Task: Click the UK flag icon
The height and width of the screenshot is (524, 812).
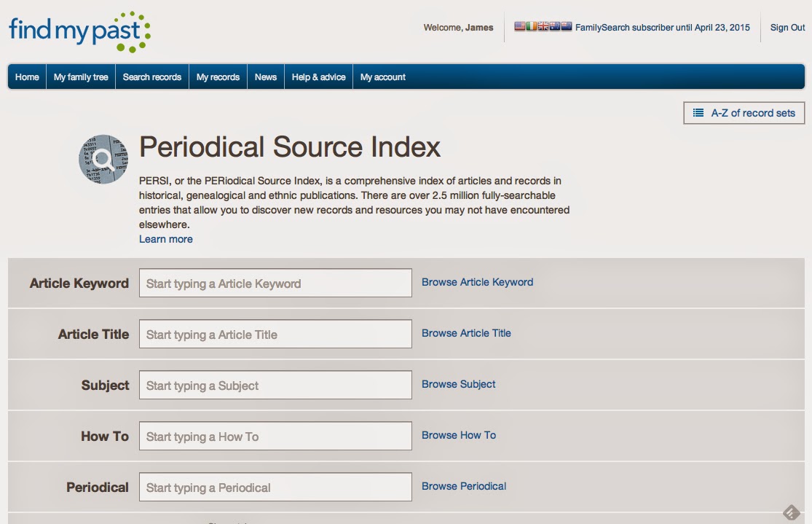Action: (543, 26)
